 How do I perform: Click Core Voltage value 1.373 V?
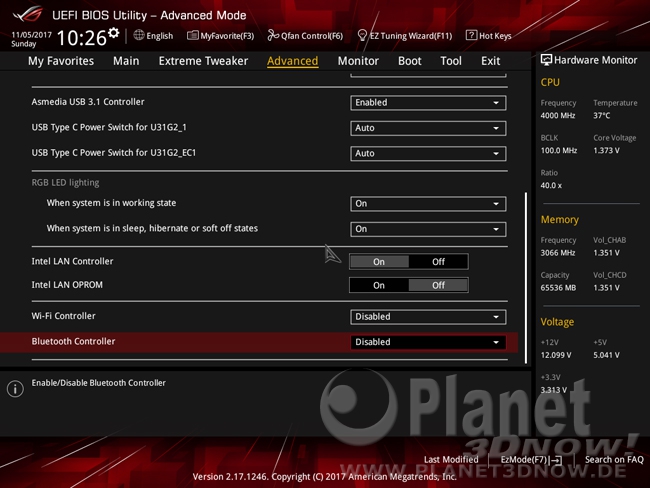coord(606,151)
